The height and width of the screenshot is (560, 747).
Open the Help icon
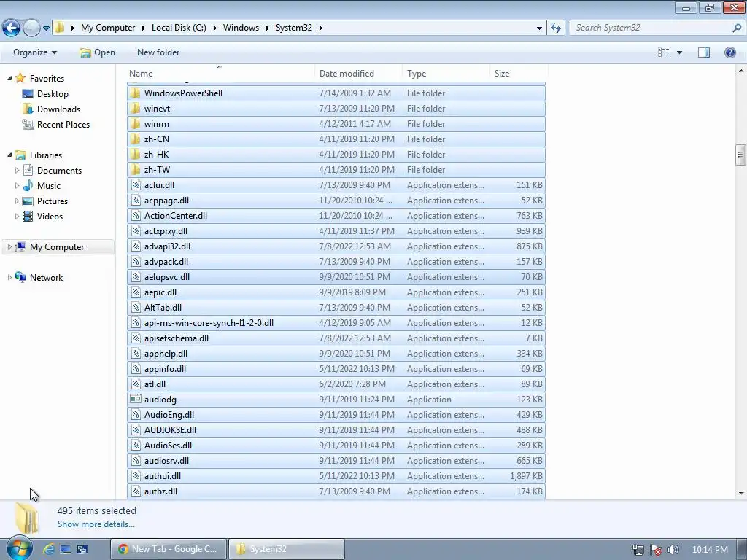pyautogui.click(x=729, y=52)
